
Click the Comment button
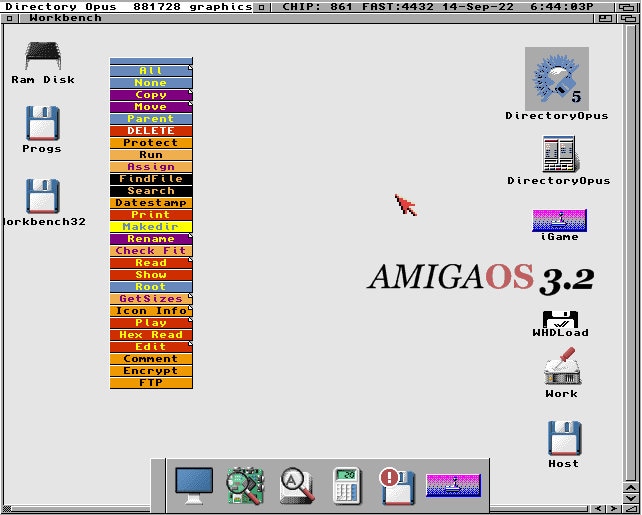[151, 359]
